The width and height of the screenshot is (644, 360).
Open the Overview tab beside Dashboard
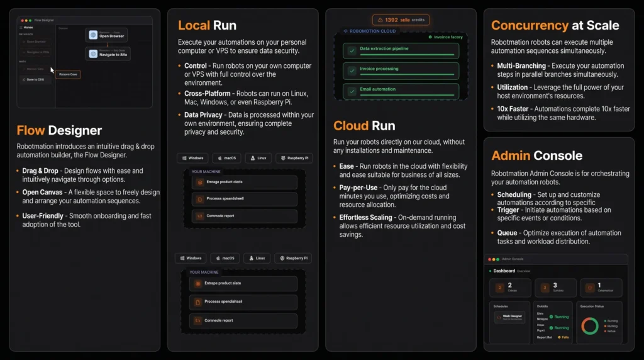[523, 271]
